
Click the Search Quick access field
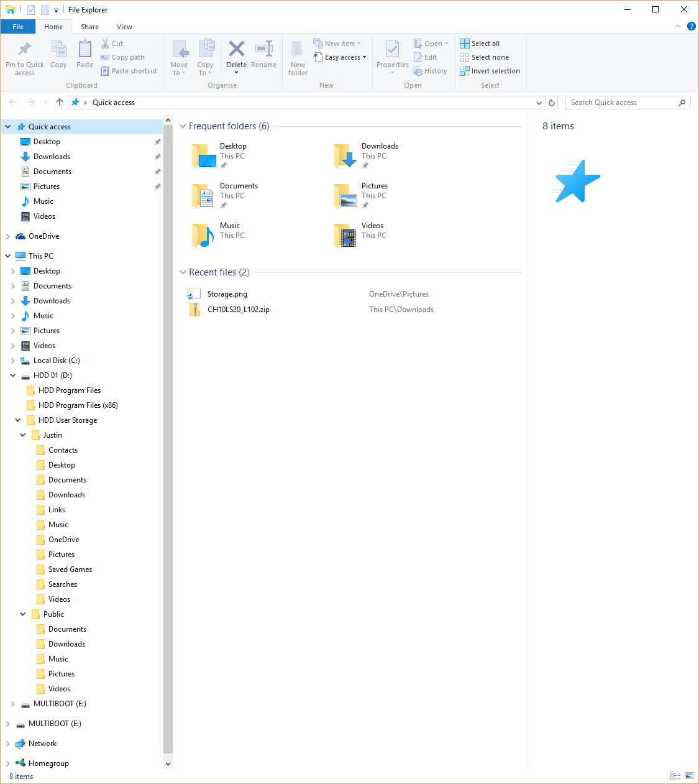click(x=621, y=103)
